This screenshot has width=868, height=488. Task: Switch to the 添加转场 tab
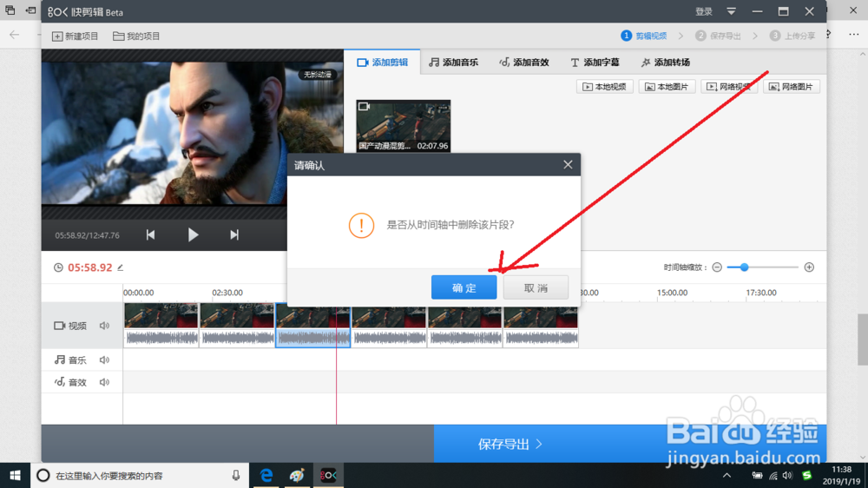(666, 62)
